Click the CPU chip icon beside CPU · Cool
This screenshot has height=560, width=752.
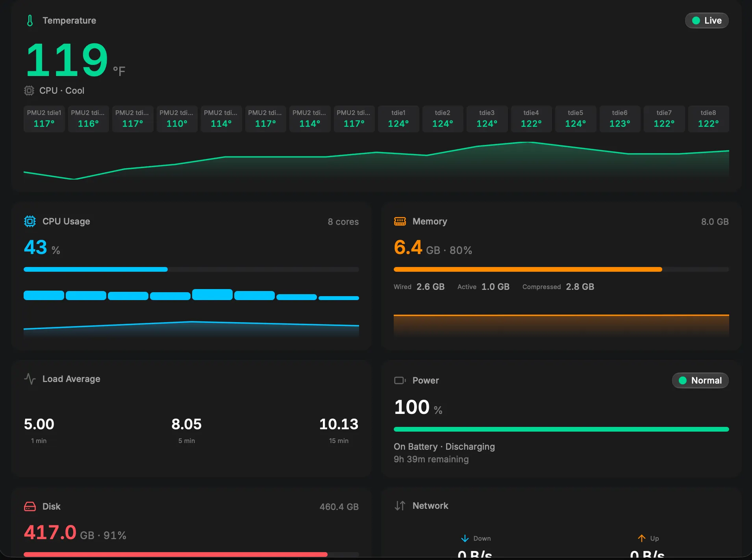(29, 91)
